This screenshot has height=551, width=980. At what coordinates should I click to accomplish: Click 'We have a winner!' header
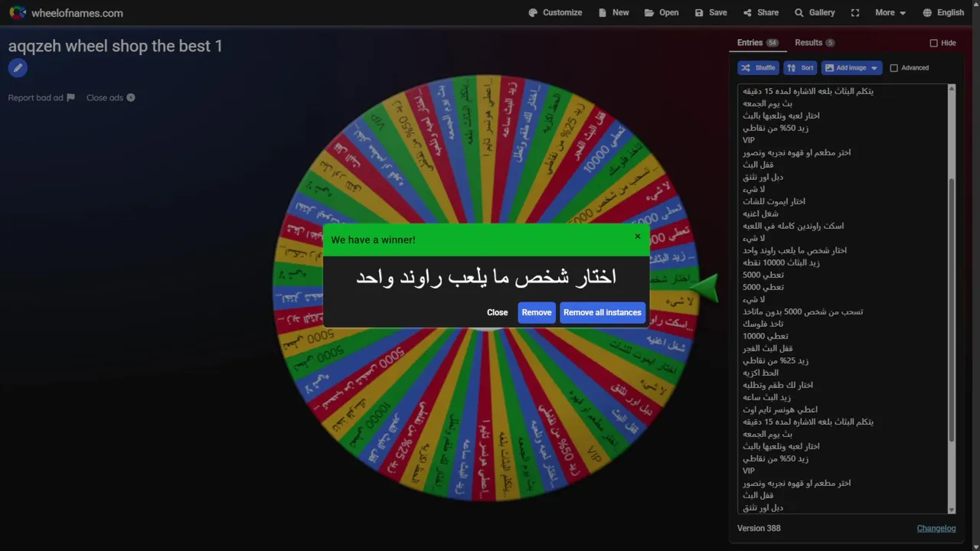374,240
